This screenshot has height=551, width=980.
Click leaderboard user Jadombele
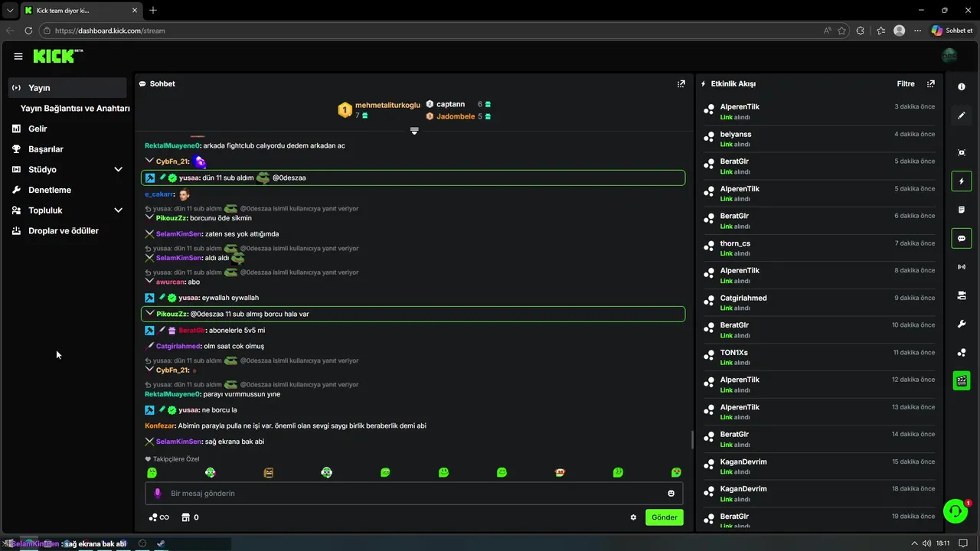pyautogui.click(x=456, y=116)
